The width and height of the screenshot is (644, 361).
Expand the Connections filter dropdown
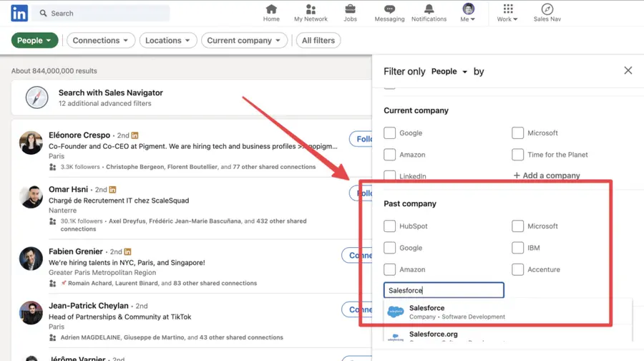click(x=101, y=40)
